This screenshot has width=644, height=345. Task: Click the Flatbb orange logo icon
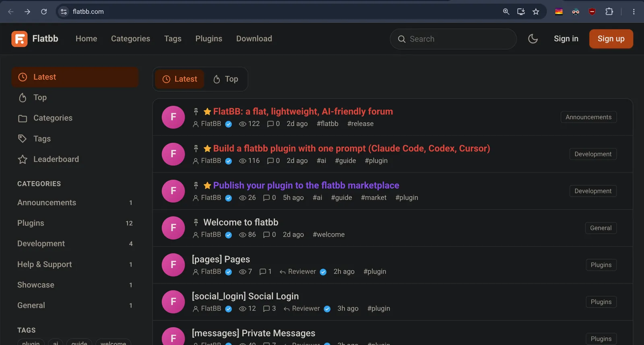point(19,39)
